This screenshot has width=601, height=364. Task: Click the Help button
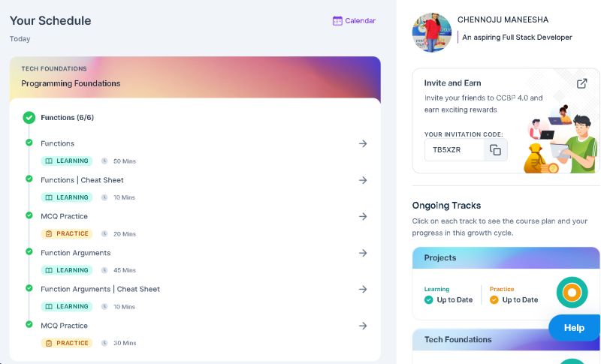coord(574,328)
